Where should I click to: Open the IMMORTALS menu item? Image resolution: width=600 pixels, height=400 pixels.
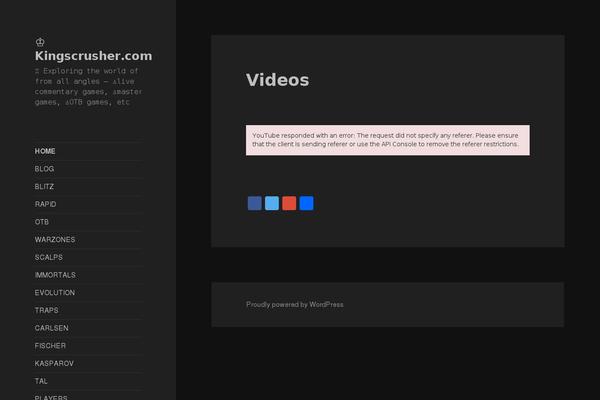pyautogui.click(x=55, y=275)
